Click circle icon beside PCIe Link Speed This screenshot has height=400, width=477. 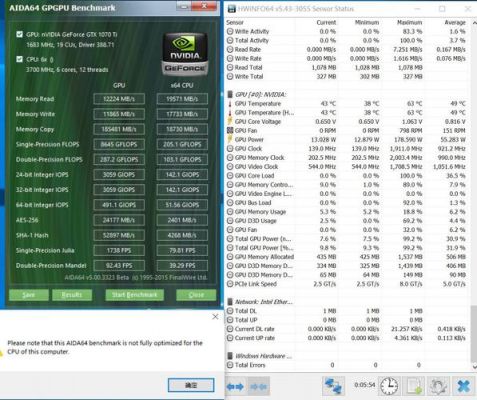pyautogui.click(x=230, y=284)
